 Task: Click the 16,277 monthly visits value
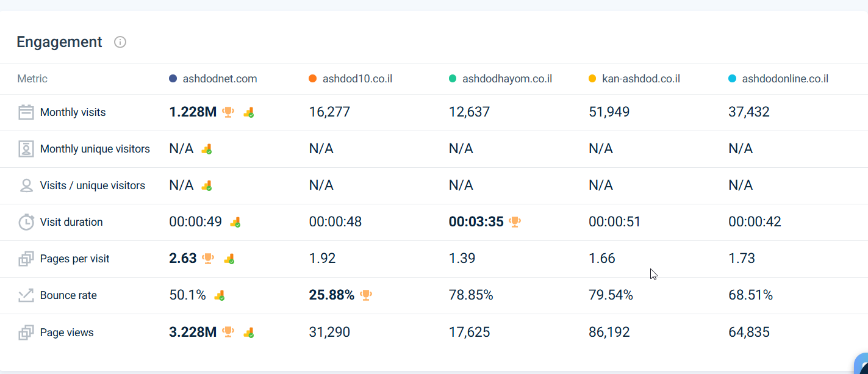[329, 112]
